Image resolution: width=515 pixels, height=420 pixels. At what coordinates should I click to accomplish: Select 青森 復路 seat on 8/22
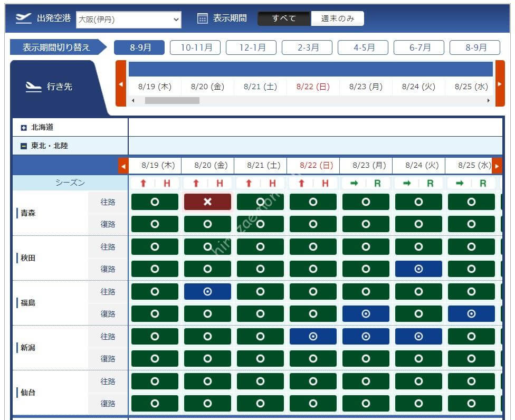click(313, 224)
